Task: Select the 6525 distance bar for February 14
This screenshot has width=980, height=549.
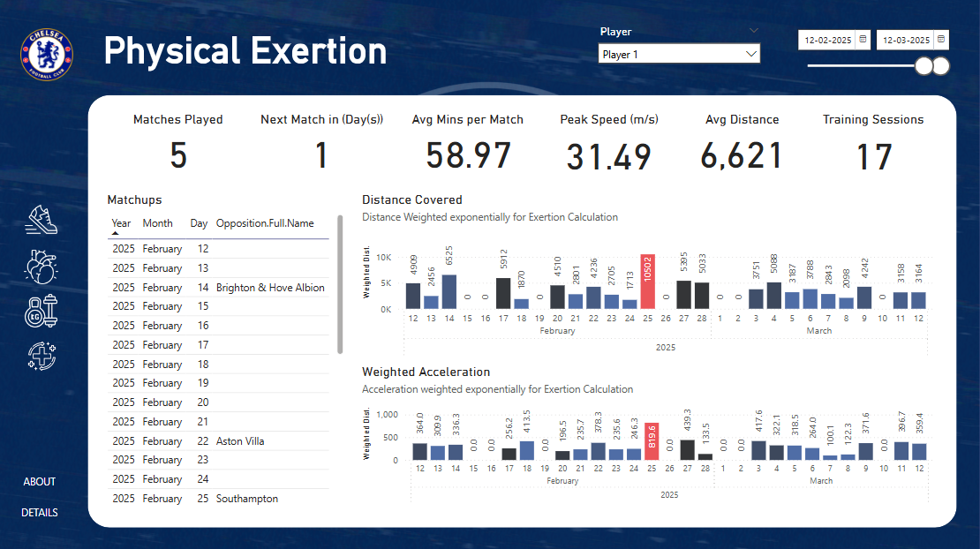Action: [449, 291]
